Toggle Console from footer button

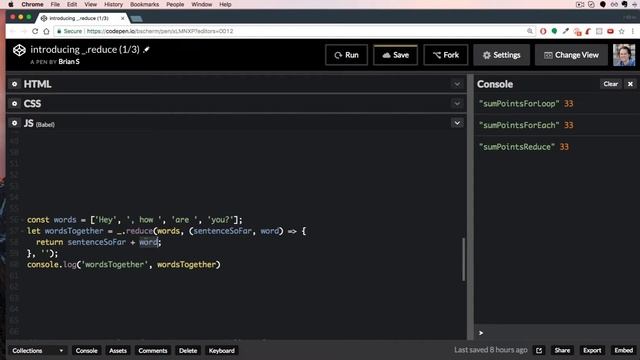click(x=87, y=350)
